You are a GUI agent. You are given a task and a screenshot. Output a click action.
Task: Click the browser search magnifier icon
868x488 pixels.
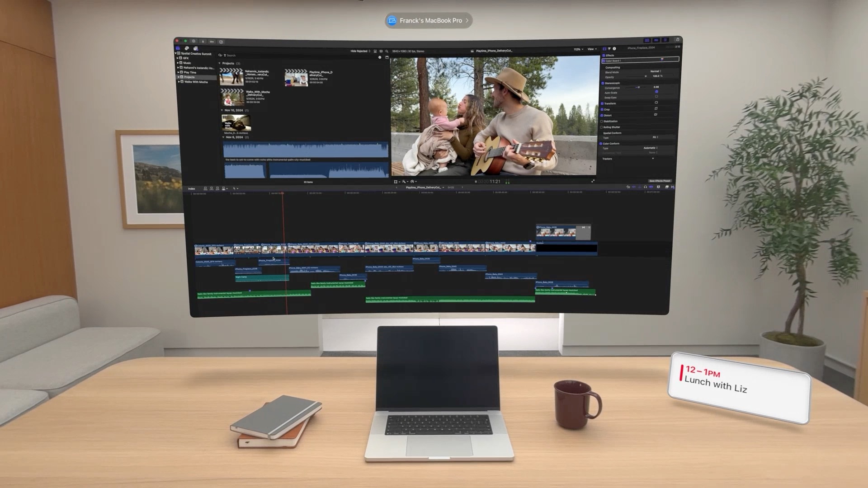(x=387, y=51)
